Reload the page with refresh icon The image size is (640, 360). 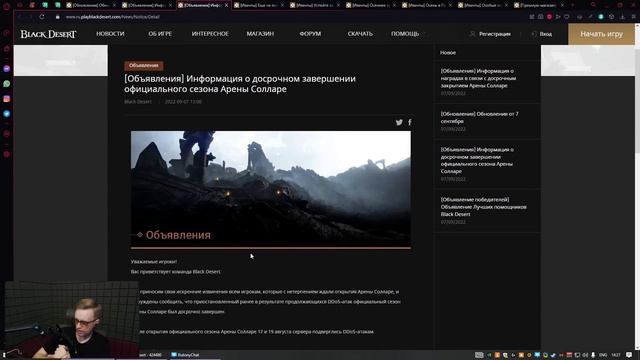42,17
